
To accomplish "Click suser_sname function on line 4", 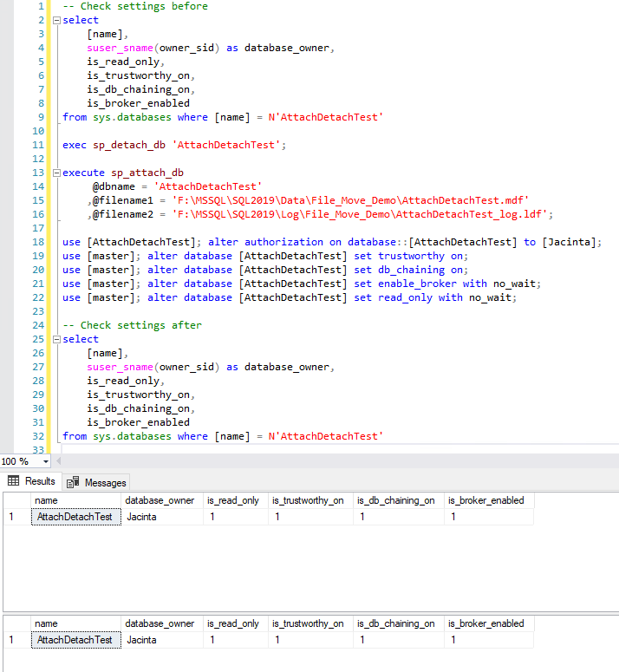I will (x=120, y=48).
